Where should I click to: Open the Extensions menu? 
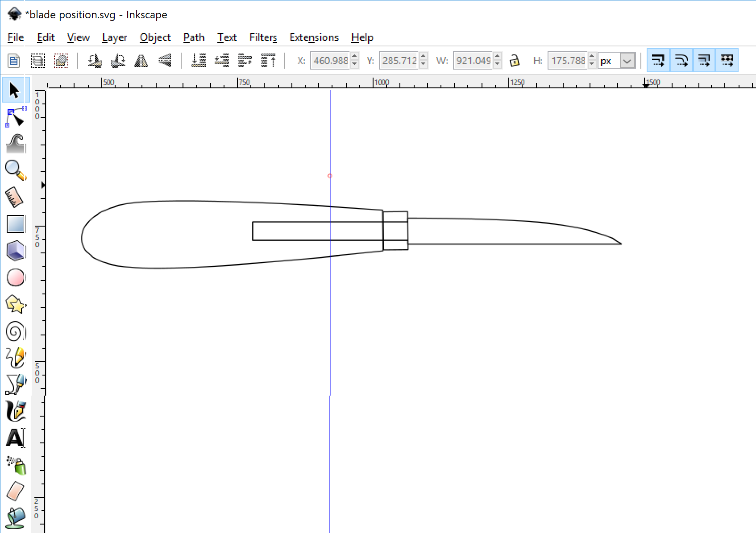point(314,37)
